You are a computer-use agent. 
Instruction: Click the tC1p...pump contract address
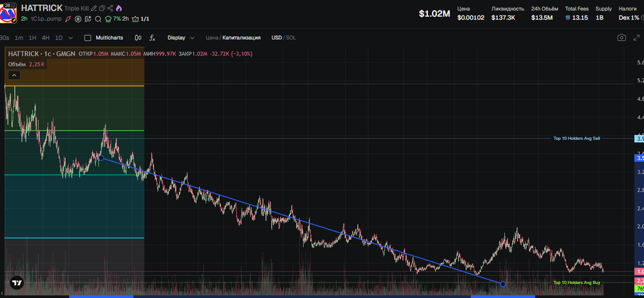tap(46, 19)
